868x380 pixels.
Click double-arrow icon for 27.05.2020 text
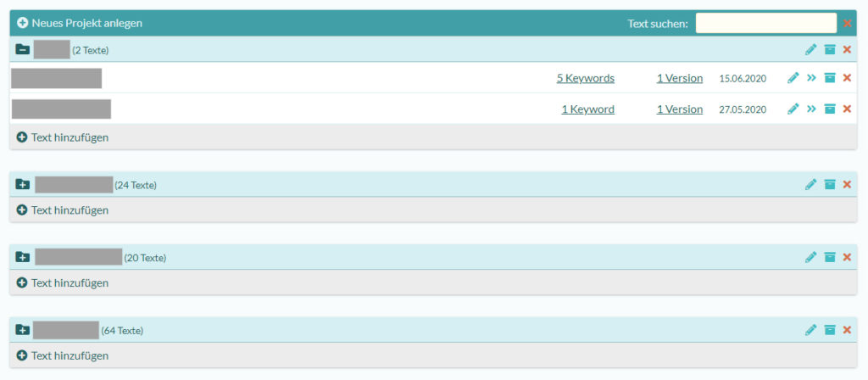pyautogui.click(x=811, y=109)
